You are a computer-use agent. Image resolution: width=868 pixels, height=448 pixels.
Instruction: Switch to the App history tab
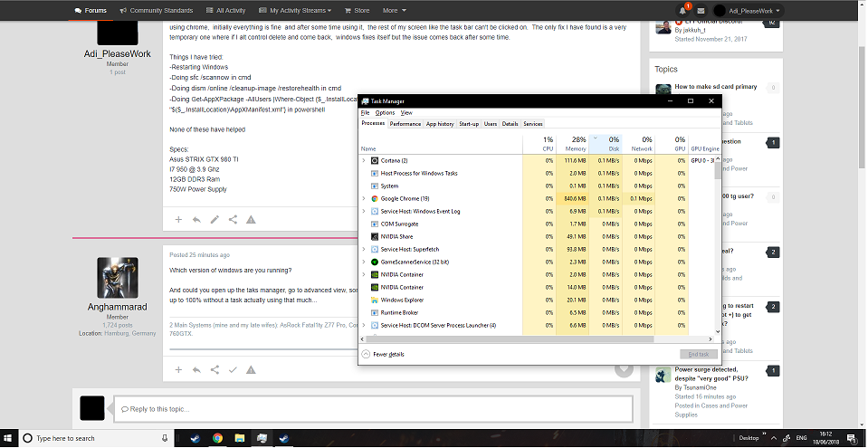click(440, 124)
